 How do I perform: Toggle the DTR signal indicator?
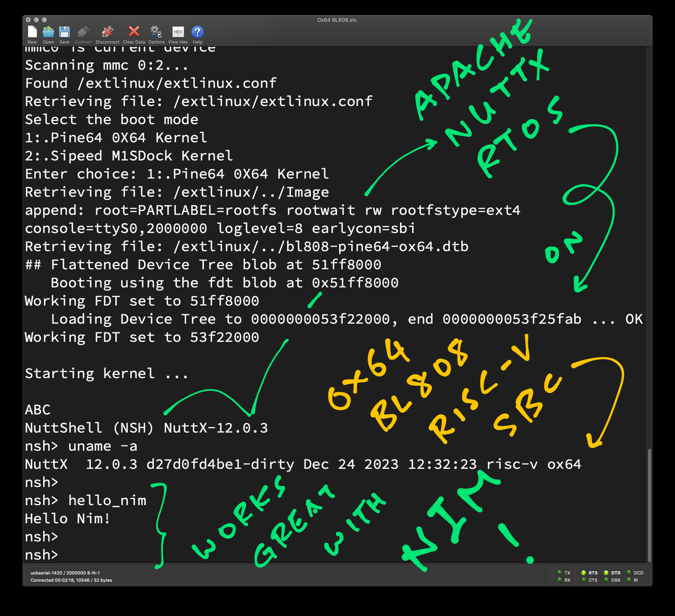pyautogui.click(x=606, y=573)
